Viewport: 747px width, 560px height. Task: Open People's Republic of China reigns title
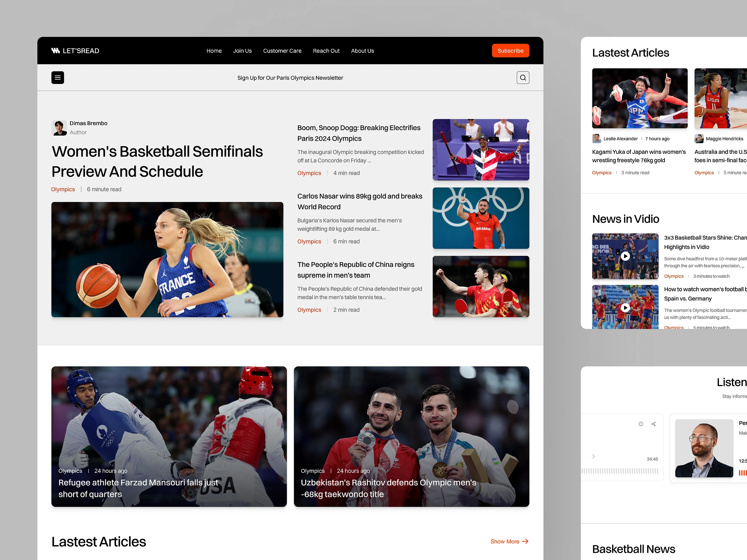pos(356,270)
